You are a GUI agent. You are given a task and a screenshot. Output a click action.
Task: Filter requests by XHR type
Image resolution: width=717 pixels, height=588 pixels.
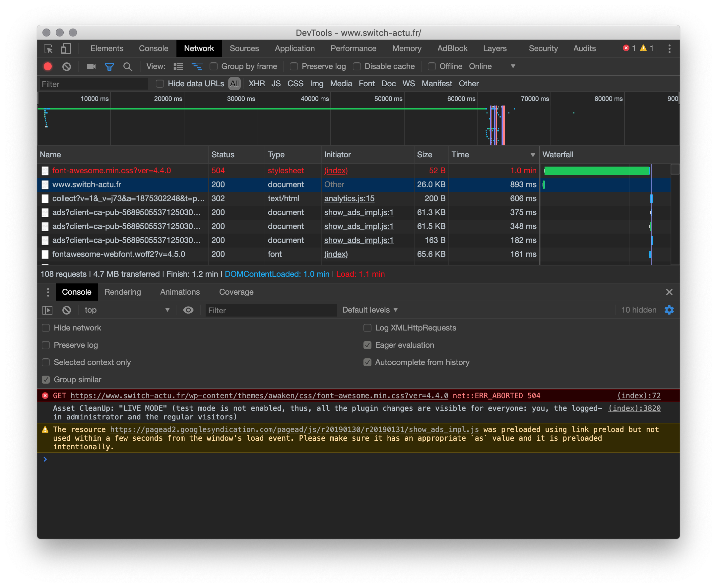[256, 84]
